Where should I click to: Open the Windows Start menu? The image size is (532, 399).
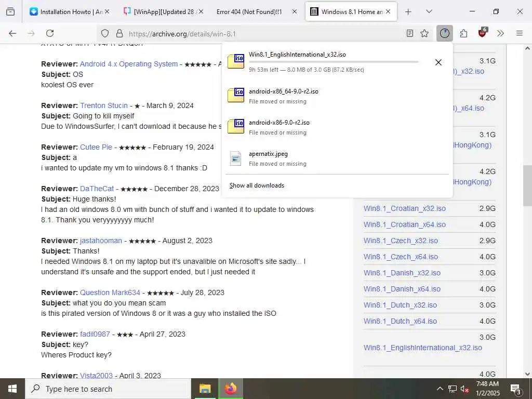click(12, 389)
